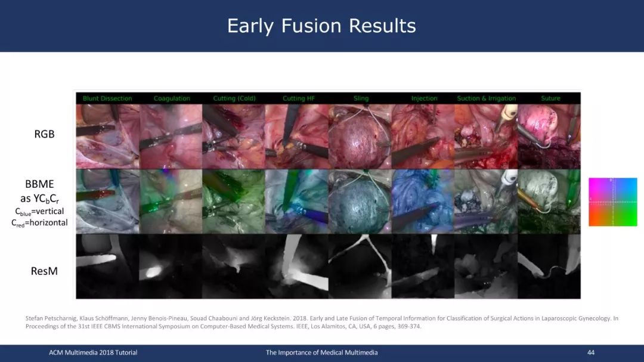Select the Suture RGB image
The width and height of the screenshot is (644, 362).
click(x=549, y=136)
